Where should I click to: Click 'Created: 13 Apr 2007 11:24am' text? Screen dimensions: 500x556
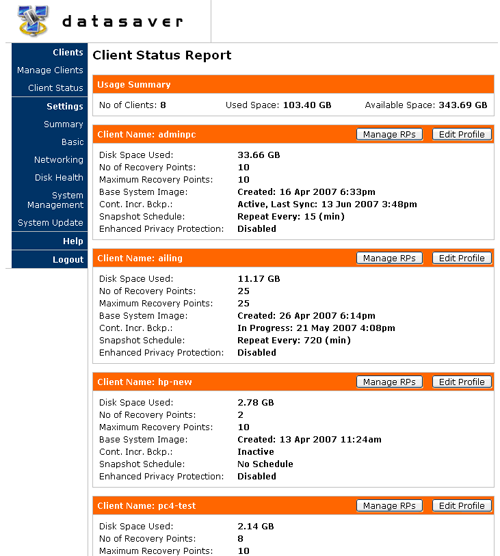[x=309, y=439]
